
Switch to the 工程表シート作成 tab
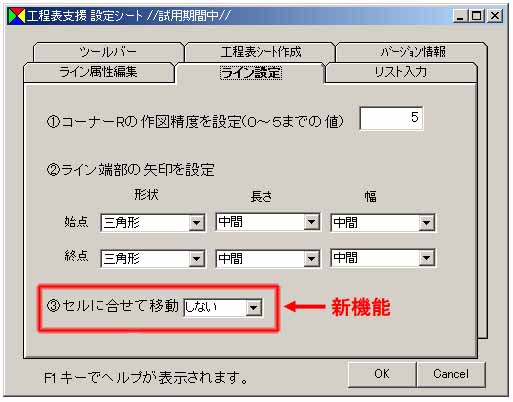[261, 52]
